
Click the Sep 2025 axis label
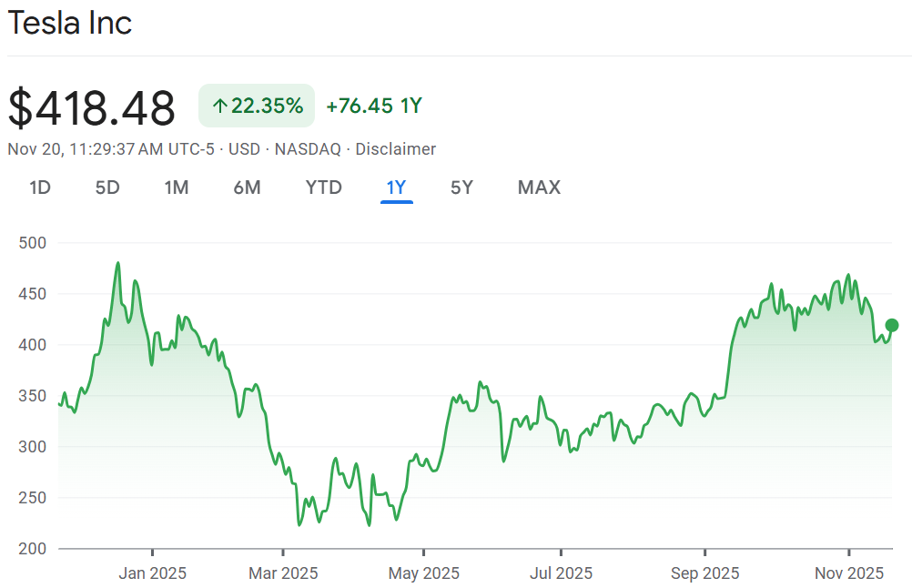click(x=705, y=573)
